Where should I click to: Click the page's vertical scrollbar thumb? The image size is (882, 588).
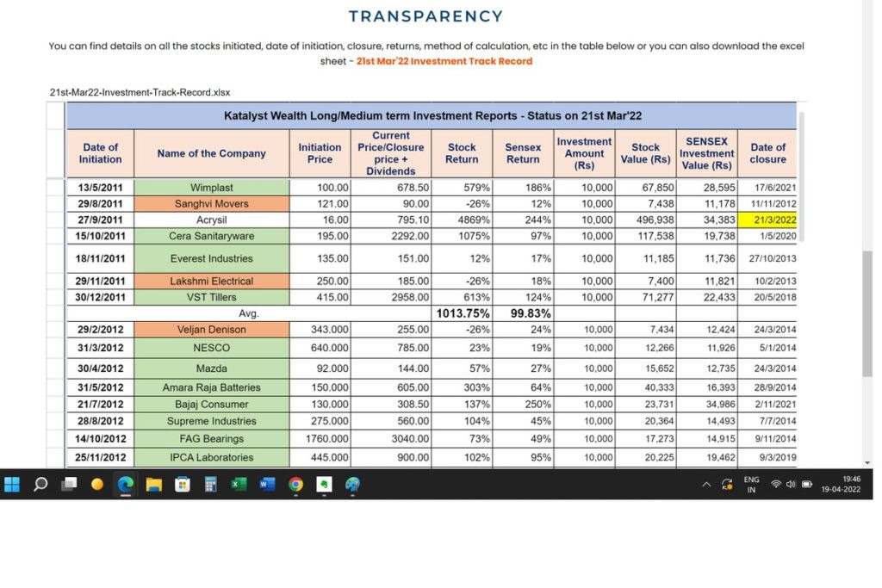[867, 313]
